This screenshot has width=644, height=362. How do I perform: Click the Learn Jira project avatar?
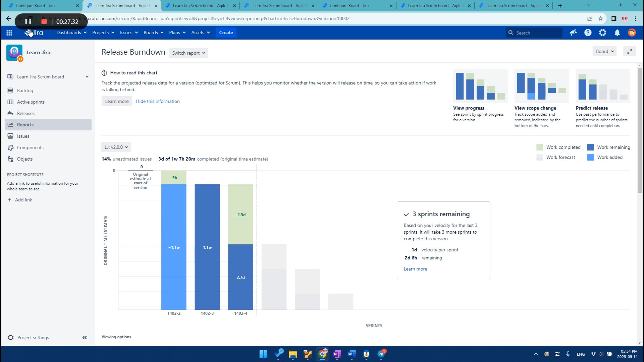14,53
